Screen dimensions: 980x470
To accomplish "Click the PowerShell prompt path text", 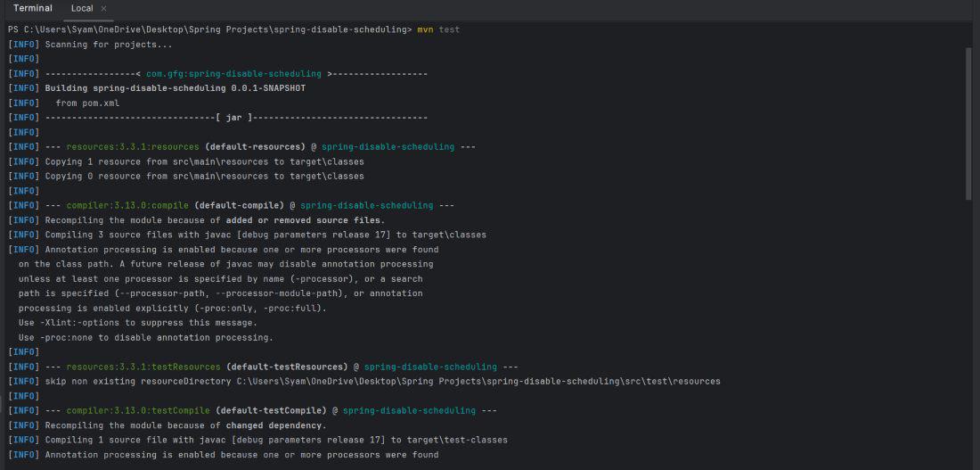I will click(x=210, y=29).
